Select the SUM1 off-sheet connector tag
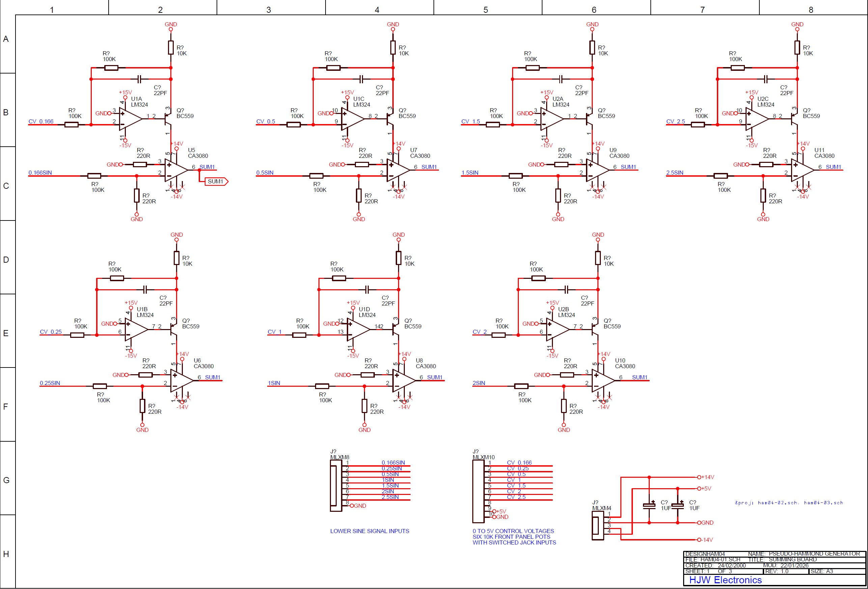The width and height of the screenshot is (868, 589). coord(216,181)
